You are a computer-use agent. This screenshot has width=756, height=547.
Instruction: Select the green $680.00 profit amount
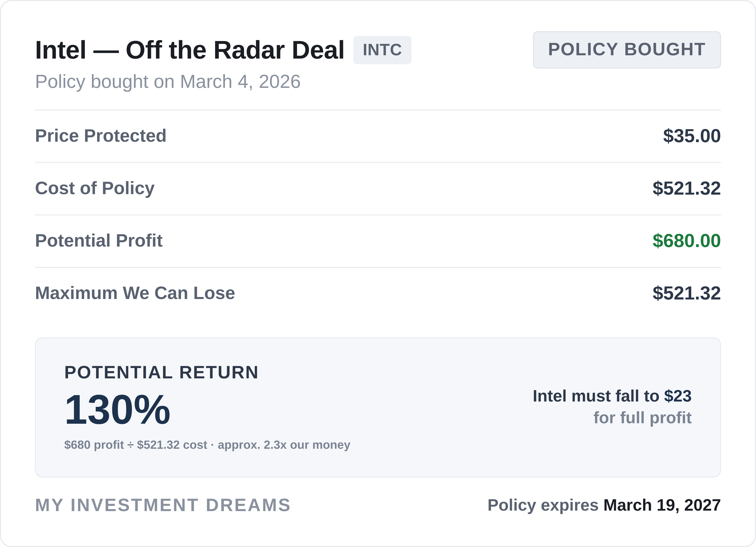coord(686,241)
